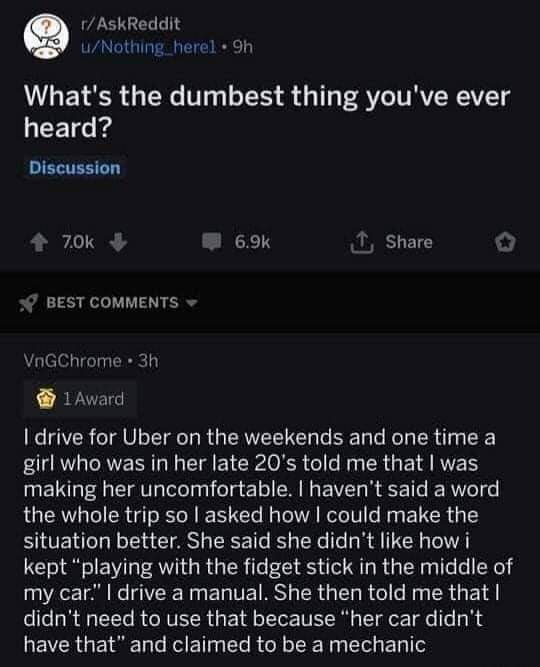Visit u/Nothing_here1 profile
540x667 pixels.
pos(149,48)
